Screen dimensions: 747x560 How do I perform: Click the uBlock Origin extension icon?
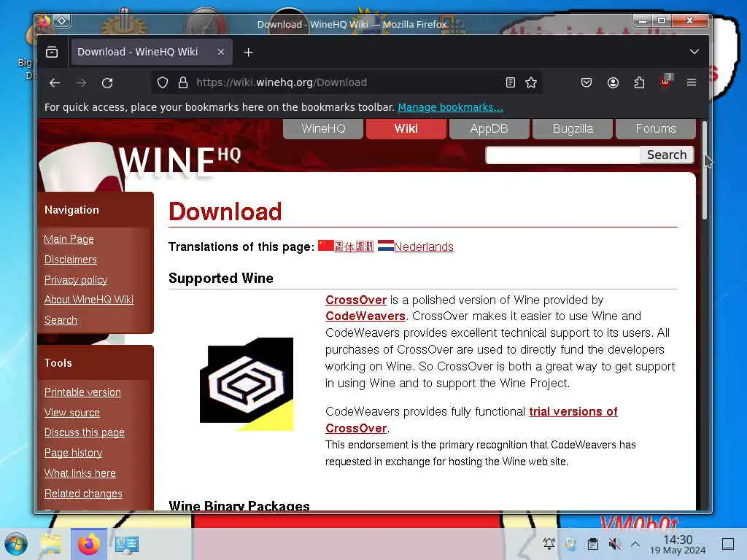click(665, 82)
